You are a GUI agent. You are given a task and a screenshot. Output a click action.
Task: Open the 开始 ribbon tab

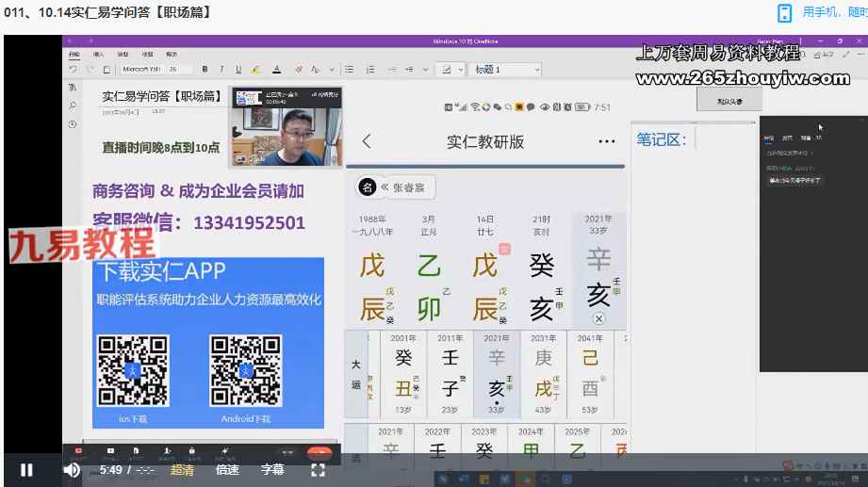click(74, 55)
